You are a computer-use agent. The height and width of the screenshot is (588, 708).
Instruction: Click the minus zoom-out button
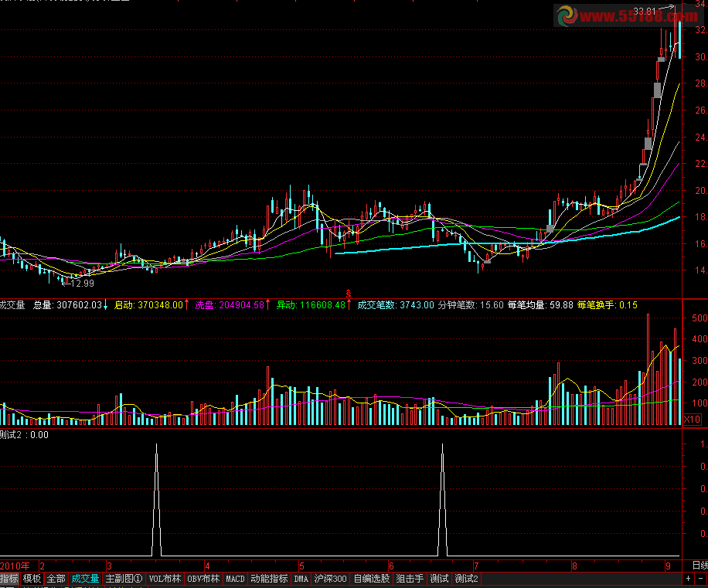pyautogui.click(x=700, y=579)
